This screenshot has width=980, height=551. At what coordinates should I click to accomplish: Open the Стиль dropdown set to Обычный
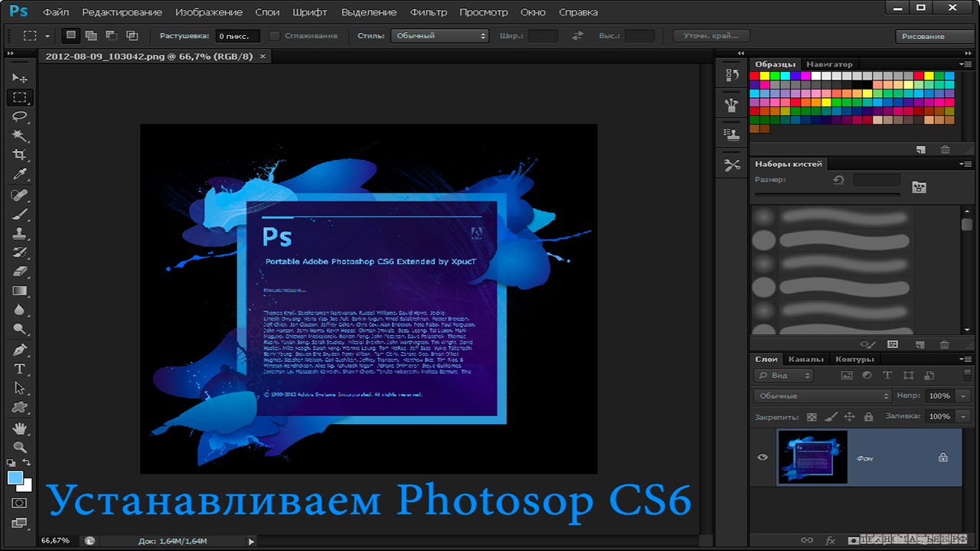439,36
